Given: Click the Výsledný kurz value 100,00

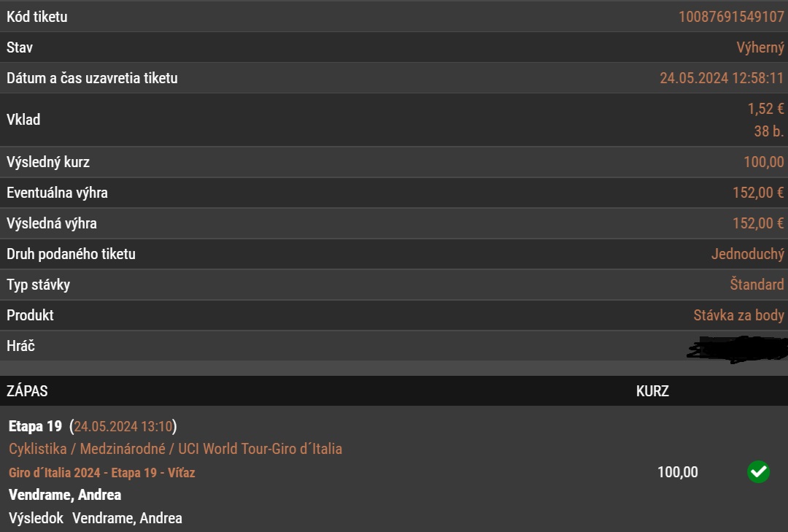Looking at the screenshot, I should pos(764,162).
